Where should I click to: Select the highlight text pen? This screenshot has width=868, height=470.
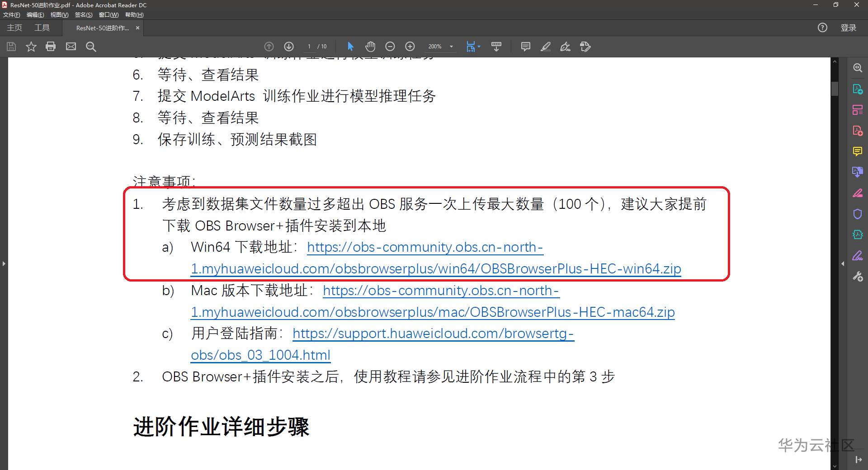pos(546,47)
